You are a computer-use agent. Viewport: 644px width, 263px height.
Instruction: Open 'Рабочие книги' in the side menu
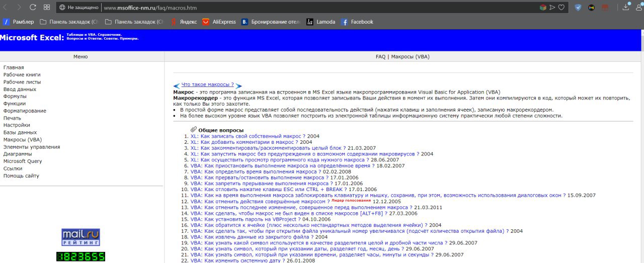(x=22, y=74)
